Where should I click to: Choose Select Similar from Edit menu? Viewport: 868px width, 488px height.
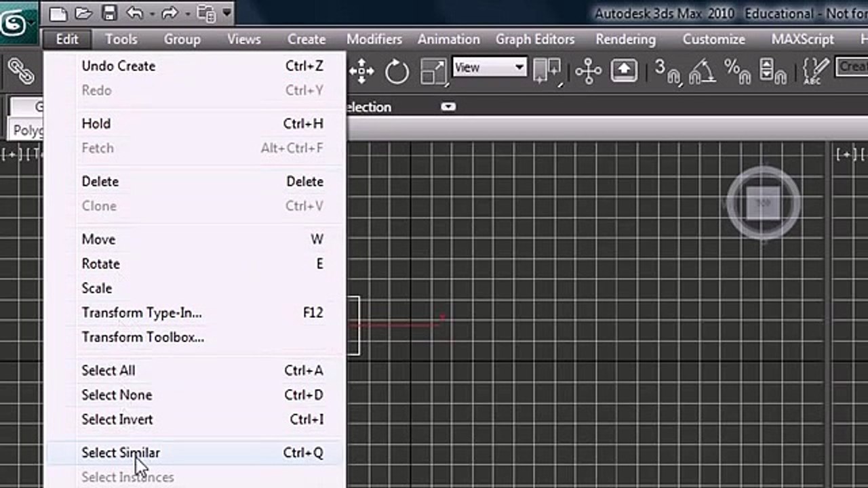click(195, 452)
